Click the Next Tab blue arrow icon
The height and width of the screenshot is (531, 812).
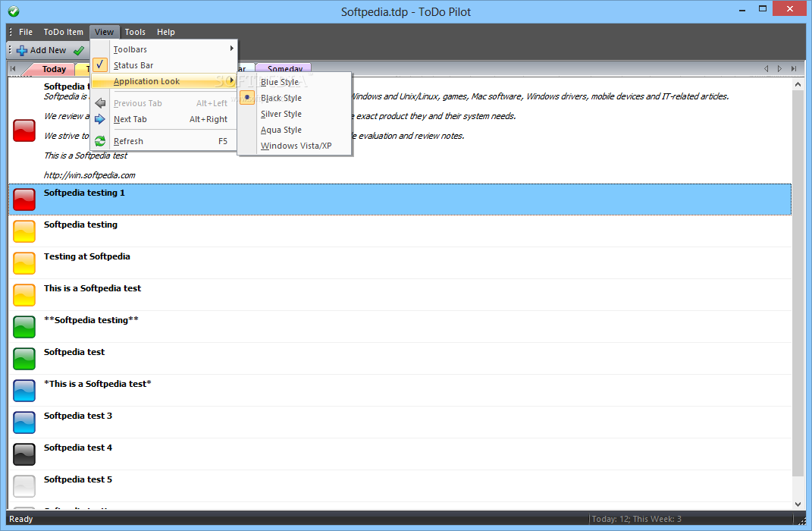coord(100,119)
